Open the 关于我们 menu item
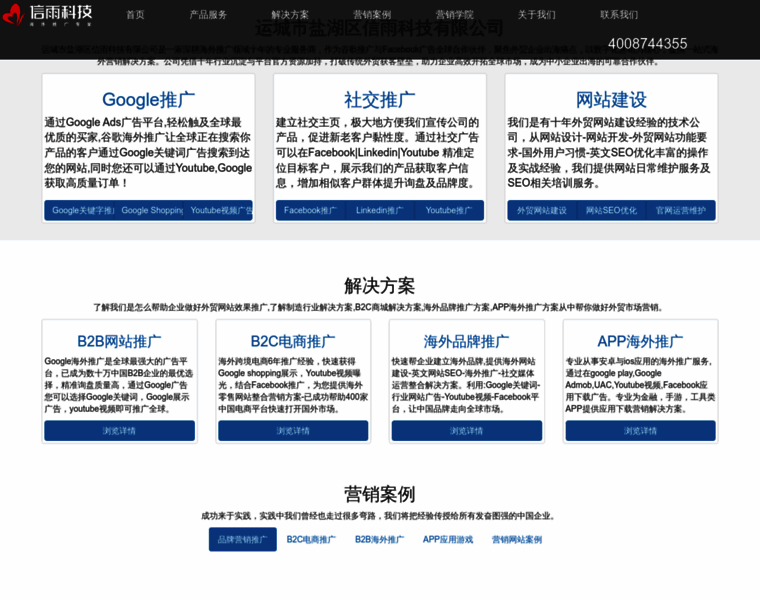 click(537, 15)
